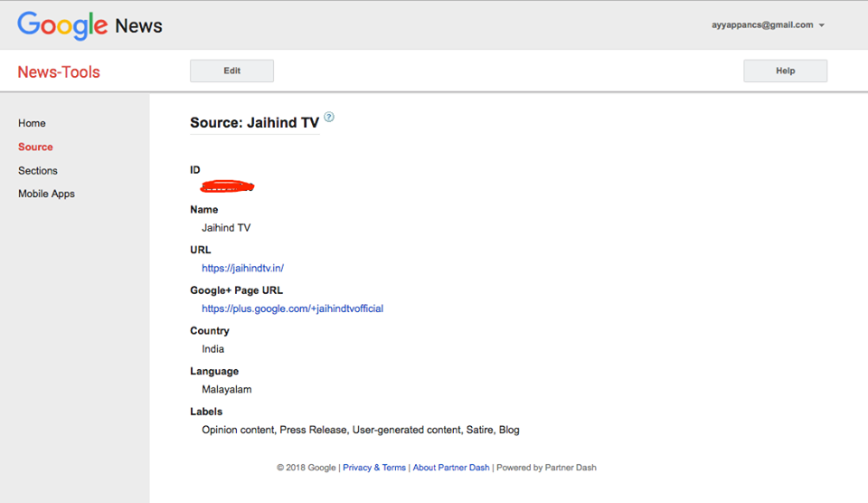The width and height of the screenshot is (868, 503).
Task: Select the Language value Malayalam
Action: 226,389
